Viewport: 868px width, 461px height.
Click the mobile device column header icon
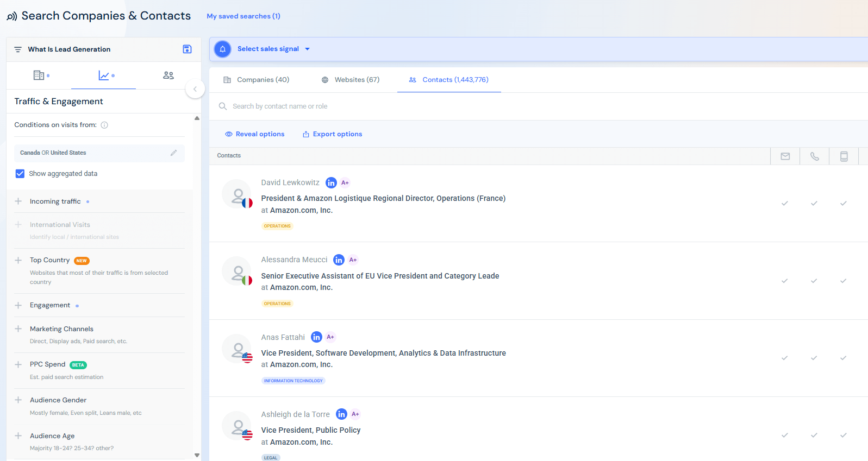[844, 156]
